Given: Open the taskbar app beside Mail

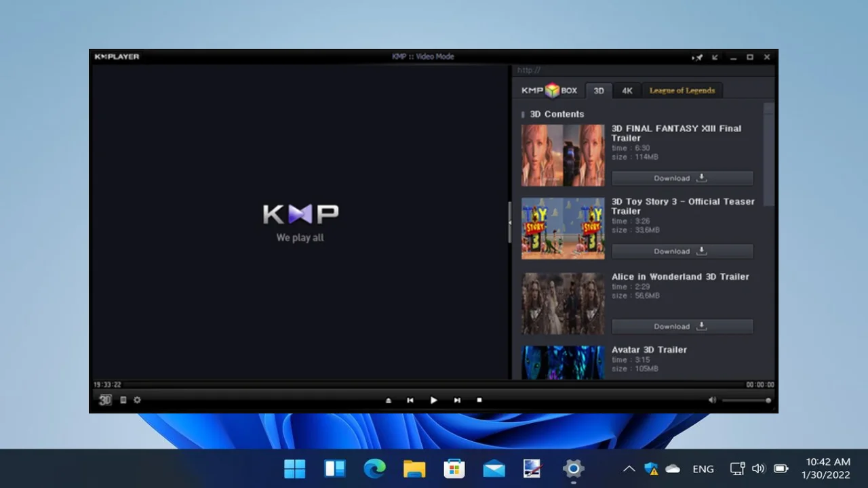Looking at the screenshot, I should 533,468.
